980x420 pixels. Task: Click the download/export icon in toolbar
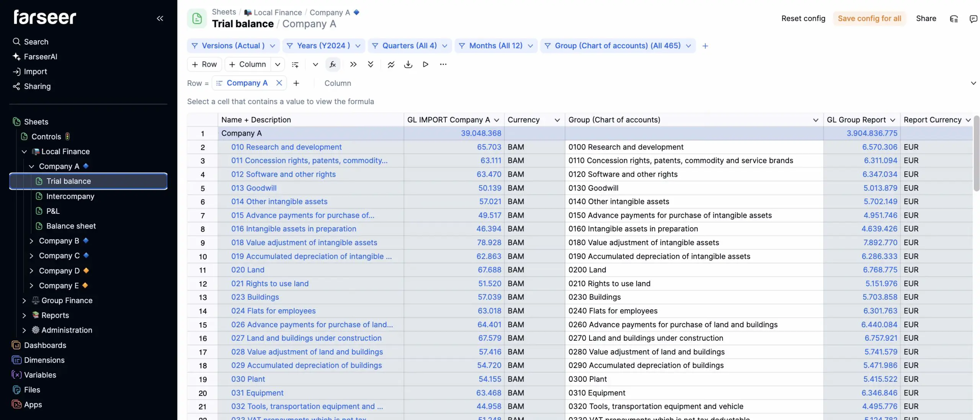(408, 64)
